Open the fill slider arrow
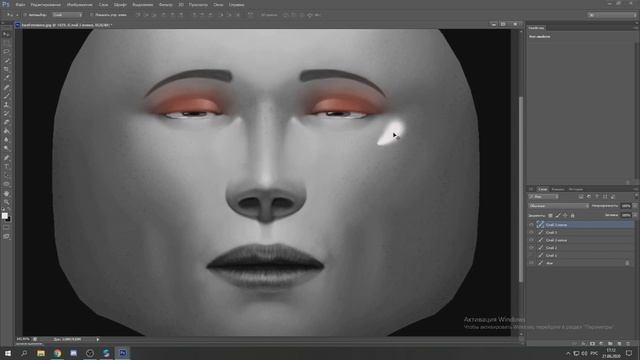The height and width of the screenshot is (360, 640). point(634,215)
